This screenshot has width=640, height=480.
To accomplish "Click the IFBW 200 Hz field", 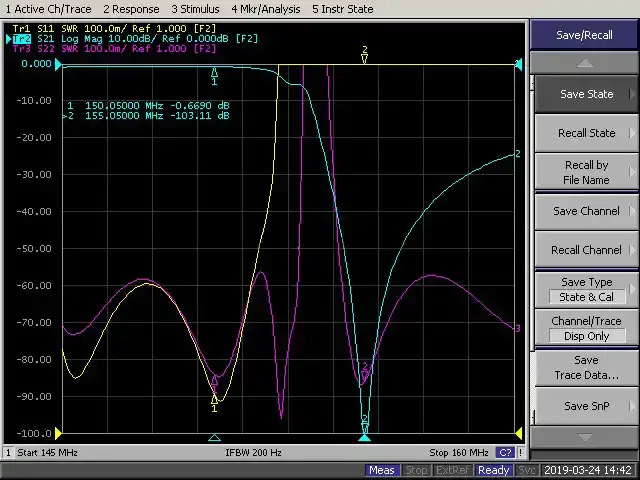I will tap(253, 453).
